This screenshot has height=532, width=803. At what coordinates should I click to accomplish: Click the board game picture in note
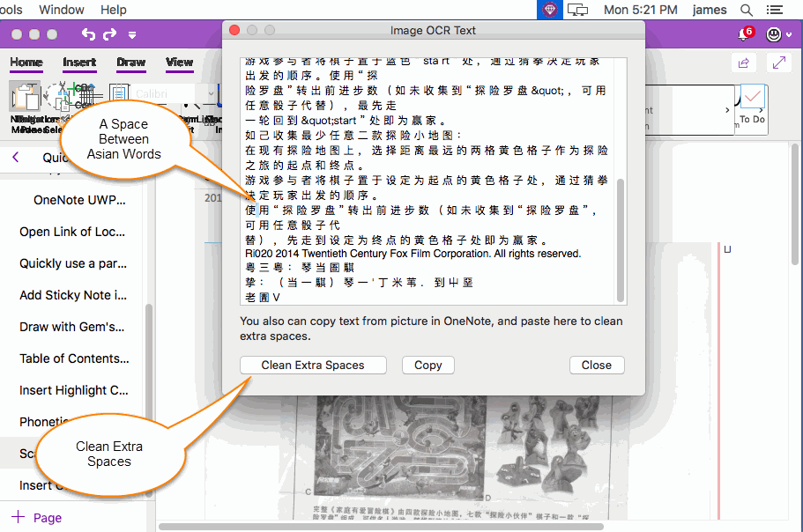[399, 447]
